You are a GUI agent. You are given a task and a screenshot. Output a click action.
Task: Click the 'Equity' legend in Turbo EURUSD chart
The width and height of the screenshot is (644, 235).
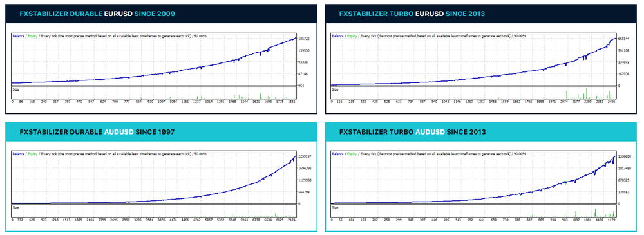[352, 36]
